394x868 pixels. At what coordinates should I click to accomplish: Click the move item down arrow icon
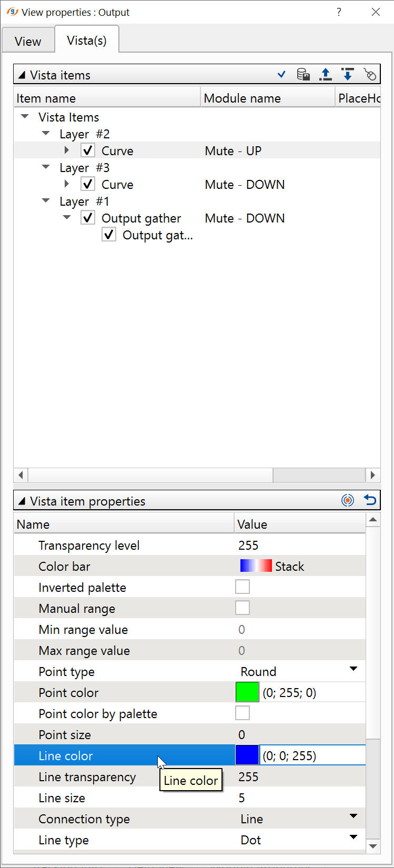(x=348, y=75)
